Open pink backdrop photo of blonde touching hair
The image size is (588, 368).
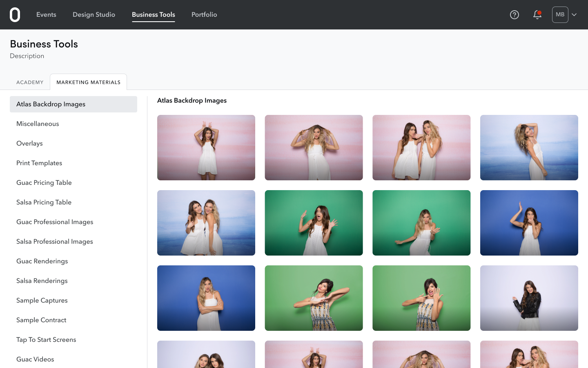pos(314,148)
